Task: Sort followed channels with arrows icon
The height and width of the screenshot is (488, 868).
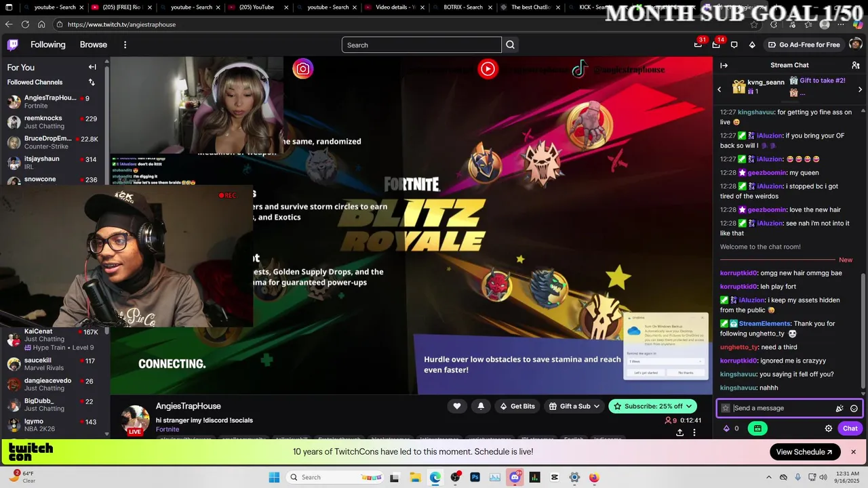Action: 92,82
